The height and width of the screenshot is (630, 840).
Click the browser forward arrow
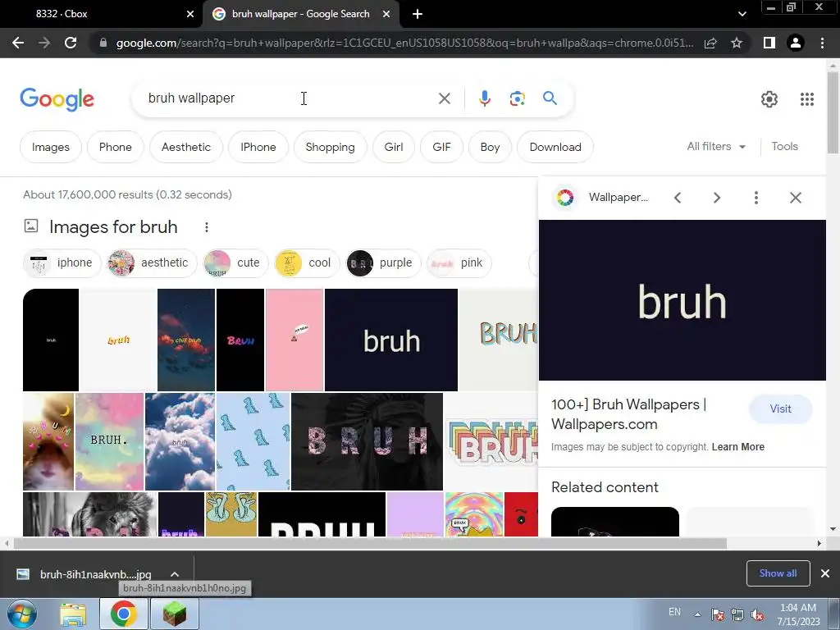[44, 43]
